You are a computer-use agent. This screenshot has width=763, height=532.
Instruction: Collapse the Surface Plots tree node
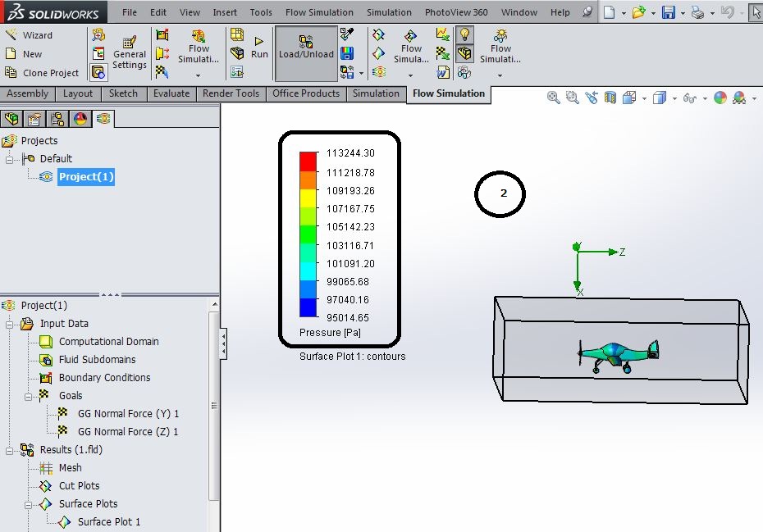[28, 505]
